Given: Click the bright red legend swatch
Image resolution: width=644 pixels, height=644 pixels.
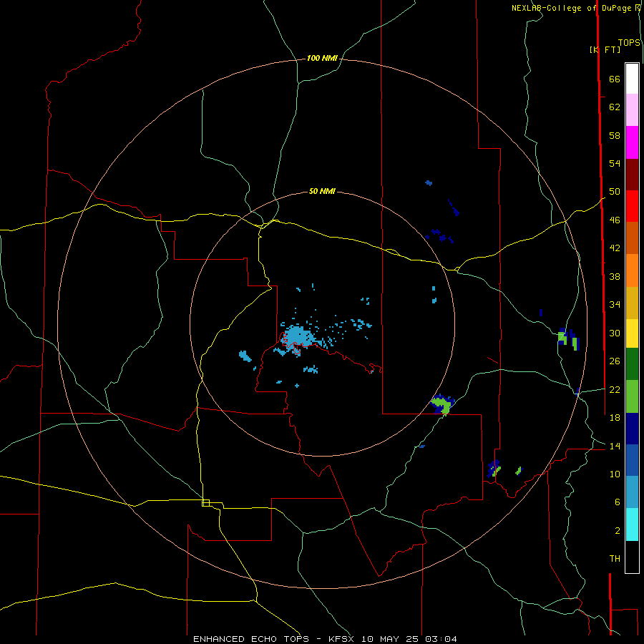Looking at the screenshot, I should click(632, 206).
